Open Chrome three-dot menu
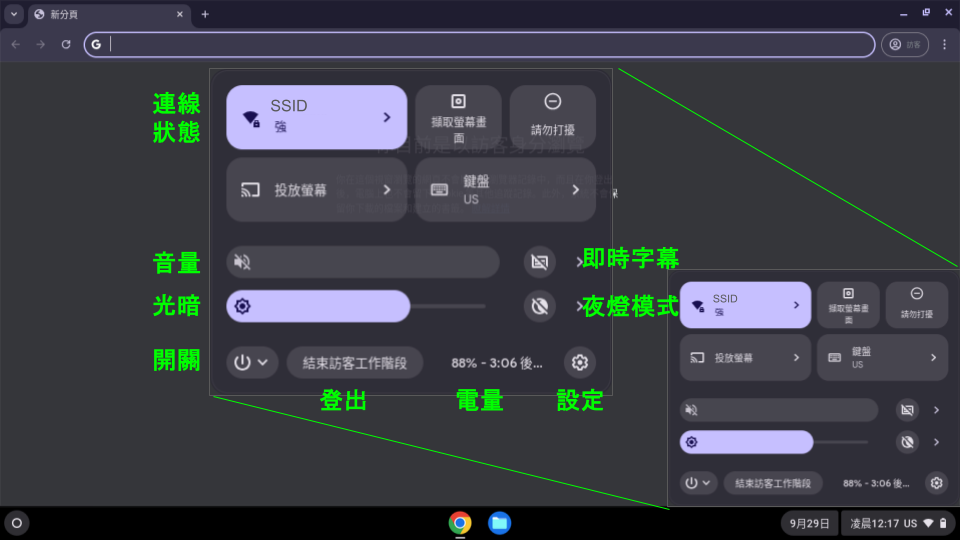Viewport: 960px width, 540px height. 945,44
